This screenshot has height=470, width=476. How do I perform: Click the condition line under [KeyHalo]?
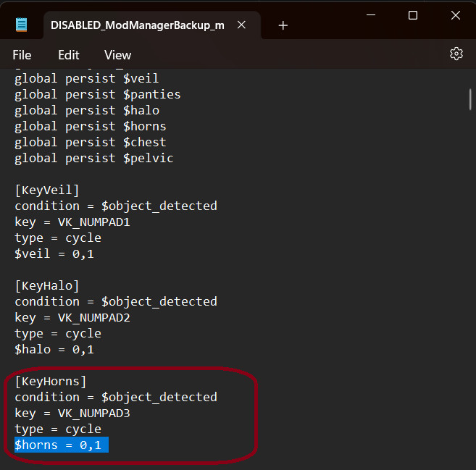[116, 302]
